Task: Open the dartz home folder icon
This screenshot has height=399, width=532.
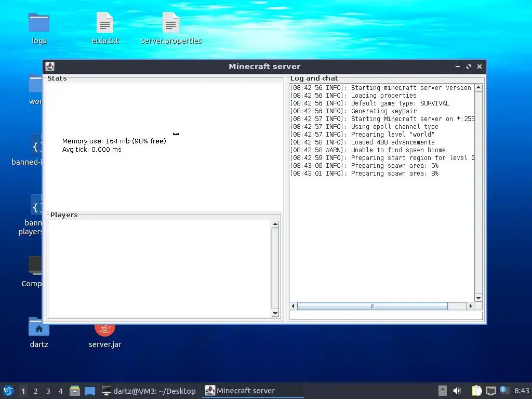Action: tap(39, 327)
